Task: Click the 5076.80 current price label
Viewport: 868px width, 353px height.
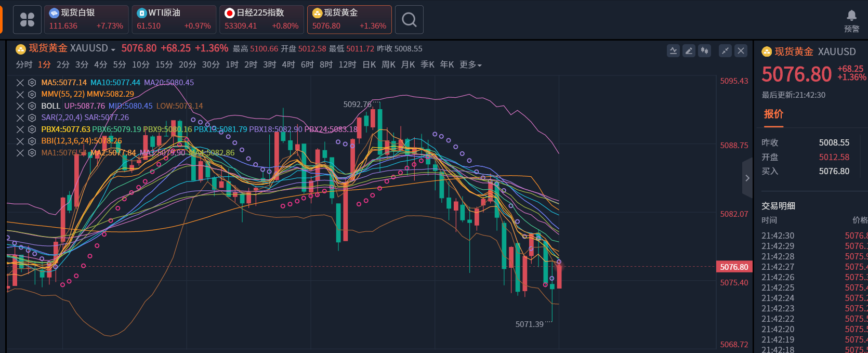Action: (734, 267)
